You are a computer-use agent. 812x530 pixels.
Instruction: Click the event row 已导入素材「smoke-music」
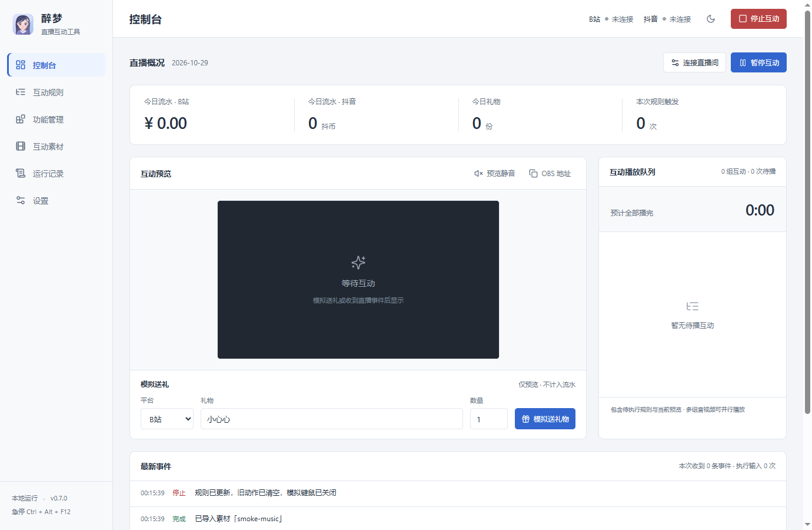[458, 519]
